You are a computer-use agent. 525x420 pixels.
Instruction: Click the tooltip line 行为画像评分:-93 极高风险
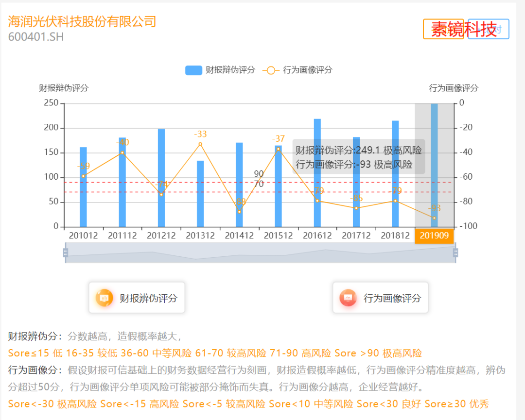(x=354, y=165)
